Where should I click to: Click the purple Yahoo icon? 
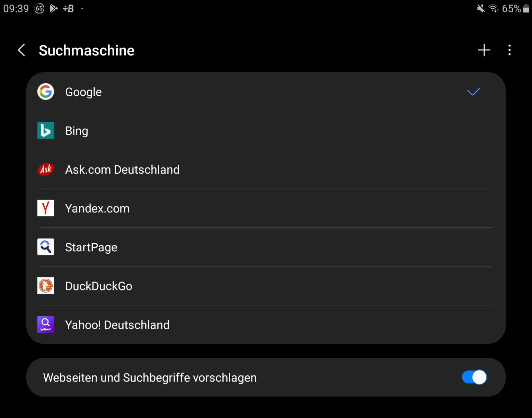[46, 325]
